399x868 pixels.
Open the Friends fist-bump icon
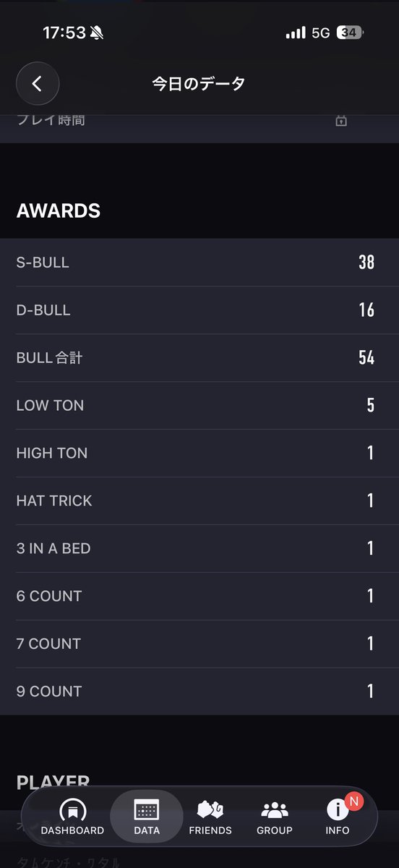[210, 809]
